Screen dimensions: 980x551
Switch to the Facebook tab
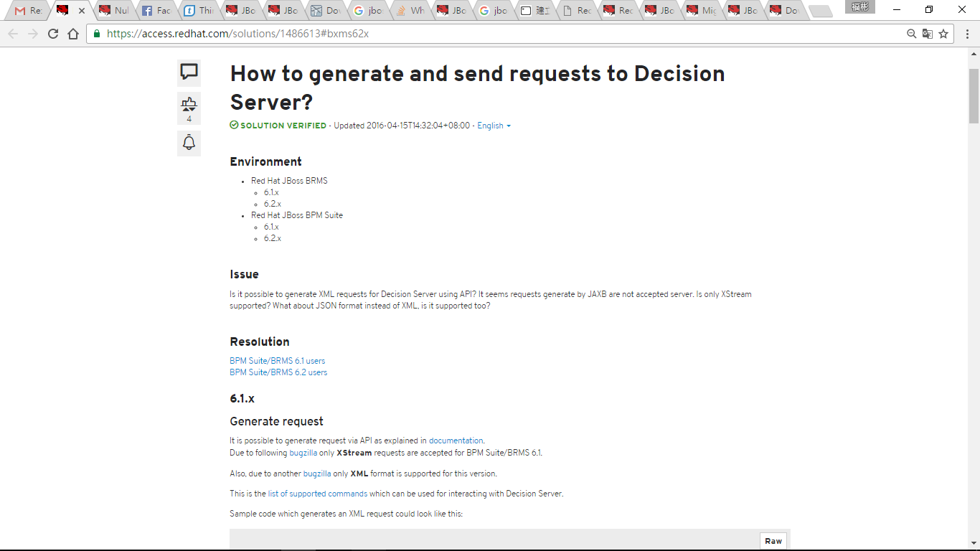coord(156,11)
